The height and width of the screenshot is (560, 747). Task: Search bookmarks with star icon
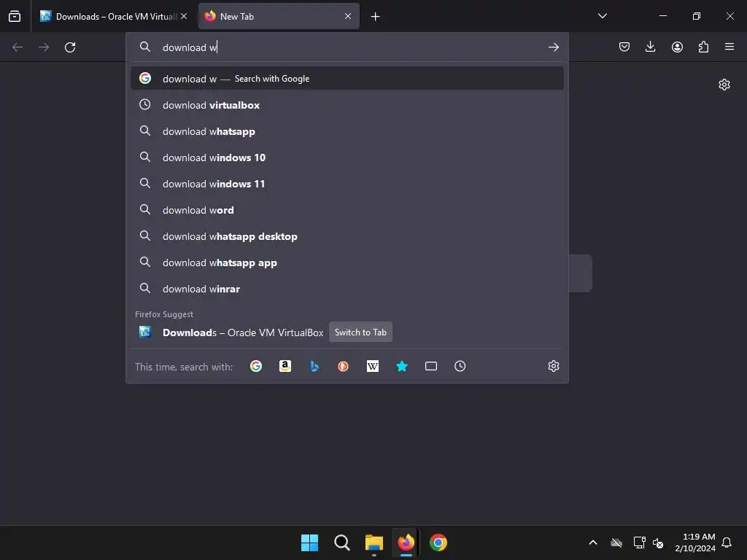402,366
